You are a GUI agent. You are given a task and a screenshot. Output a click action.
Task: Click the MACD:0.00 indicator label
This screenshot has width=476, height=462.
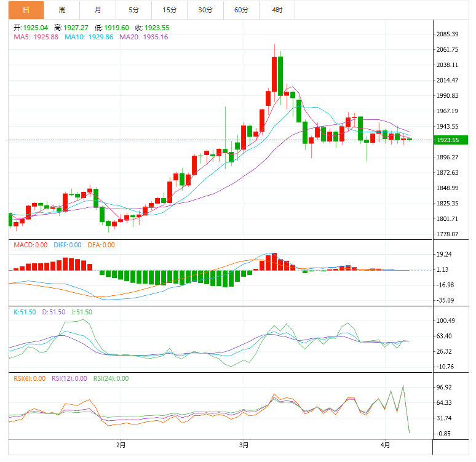pyautogui.click(x=31, y=245)
